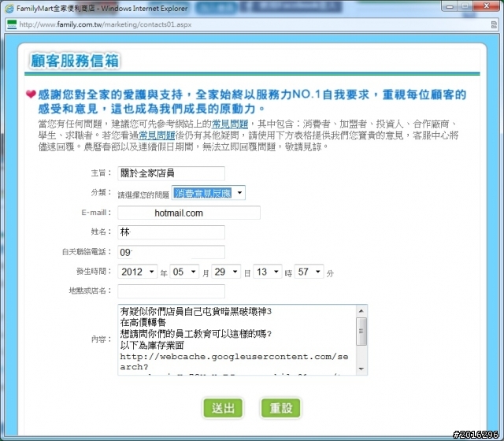Image resolution: width=504 pixels, height=441 pixels.
Task: Open the first 常見問題 link
Action: point(230,124)
